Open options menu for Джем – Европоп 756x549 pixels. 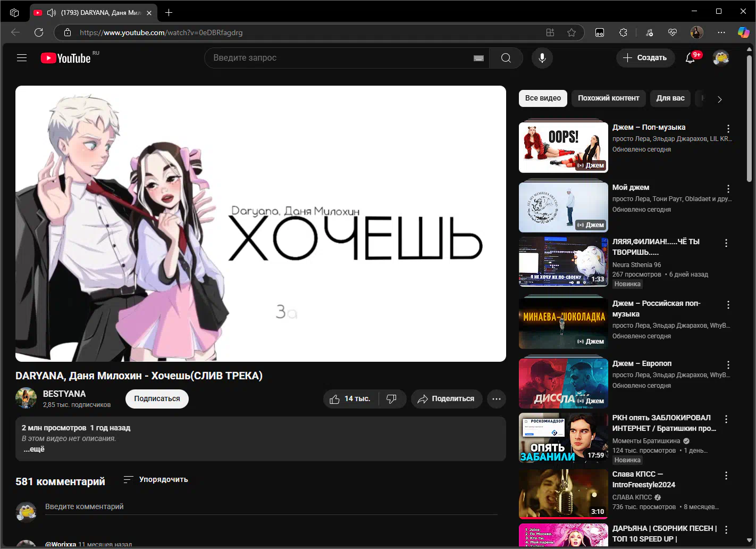pyautogui.click(x=728, y=365)
